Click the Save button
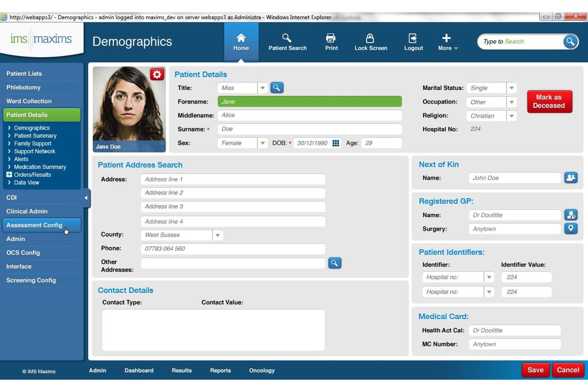This screenshot has height=392, width=588. tap(535, 370)
